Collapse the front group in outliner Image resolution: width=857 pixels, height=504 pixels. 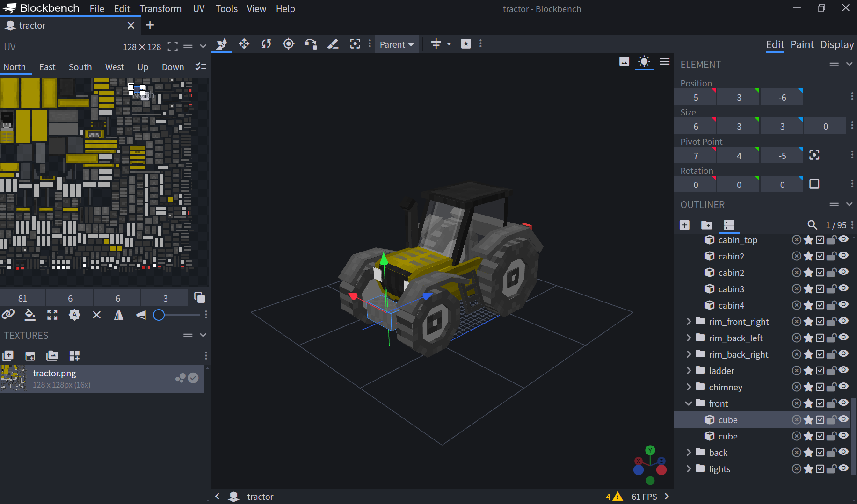[689, 403]
